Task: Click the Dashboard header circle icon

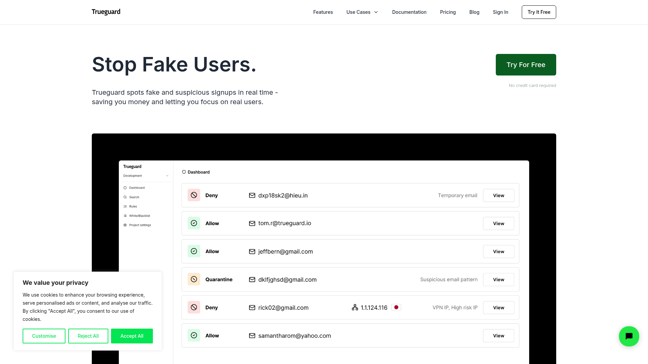Action: coord(184,172)
